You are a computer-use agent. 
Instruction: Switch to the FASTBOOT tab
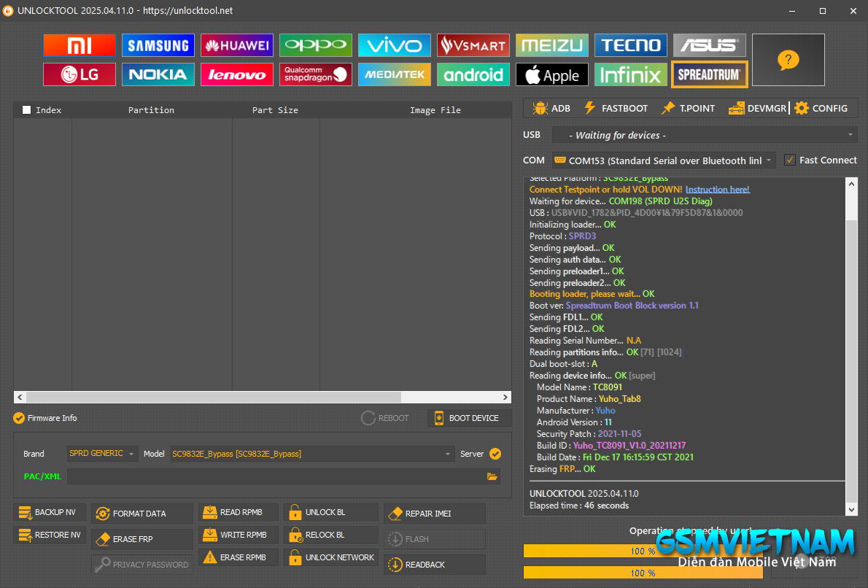tap(616, 108)
